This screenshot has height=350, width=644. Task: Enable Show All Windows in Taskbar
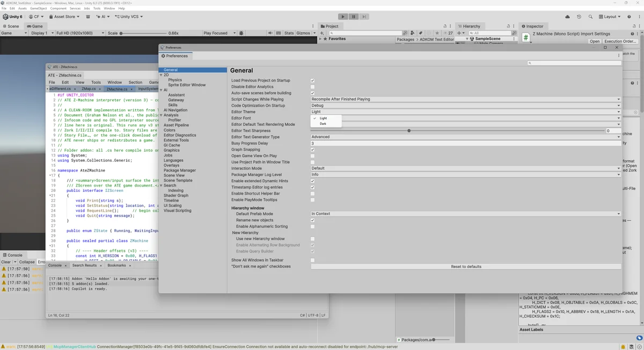[x=313, y=260]
